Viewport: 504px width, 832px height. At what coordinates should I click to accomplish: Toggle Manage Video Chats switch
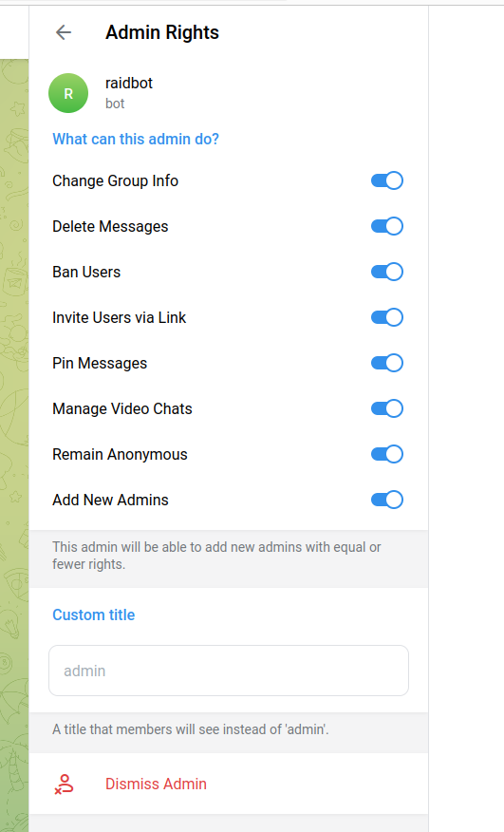point(386,409)
